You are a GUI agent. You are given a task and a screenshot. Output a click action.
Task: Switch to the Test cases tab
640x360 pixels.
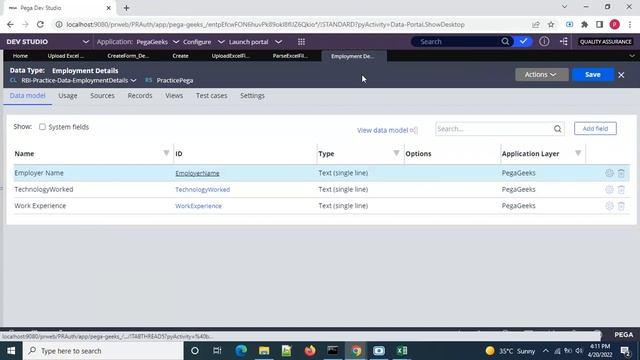click(211, 96)
